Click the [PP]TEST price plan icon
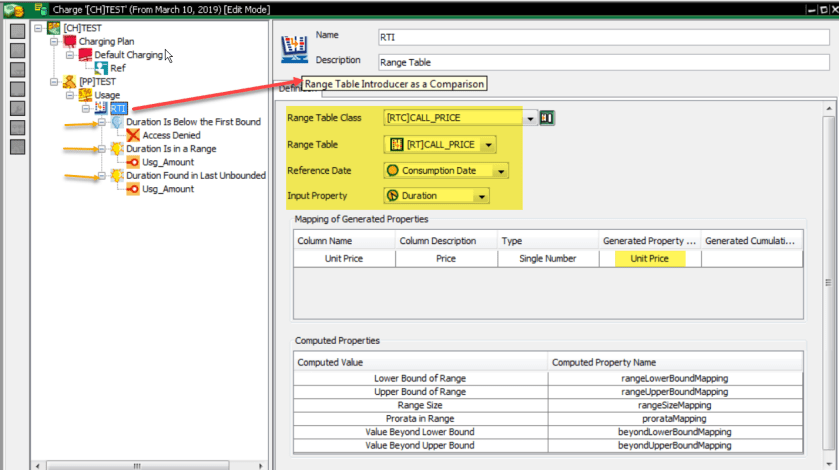The width and height of the screenshot is (839, 470). [x=69, y=81]
